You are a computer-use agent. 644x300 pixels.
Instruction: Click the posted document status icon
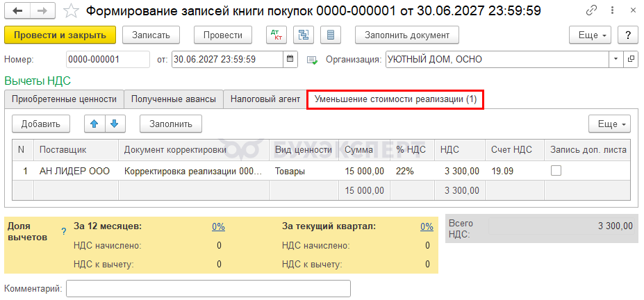312,60
